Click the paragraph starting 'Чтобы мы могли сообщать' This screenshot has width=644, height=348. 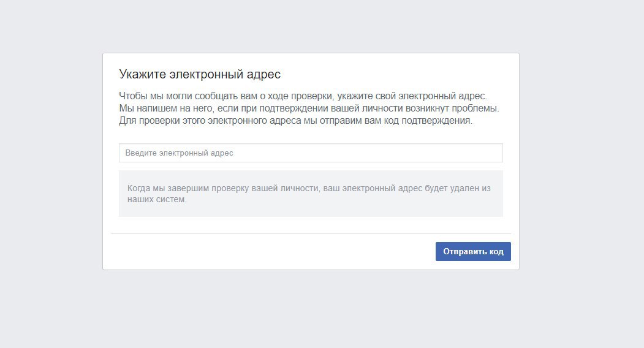tap(309, 108)
